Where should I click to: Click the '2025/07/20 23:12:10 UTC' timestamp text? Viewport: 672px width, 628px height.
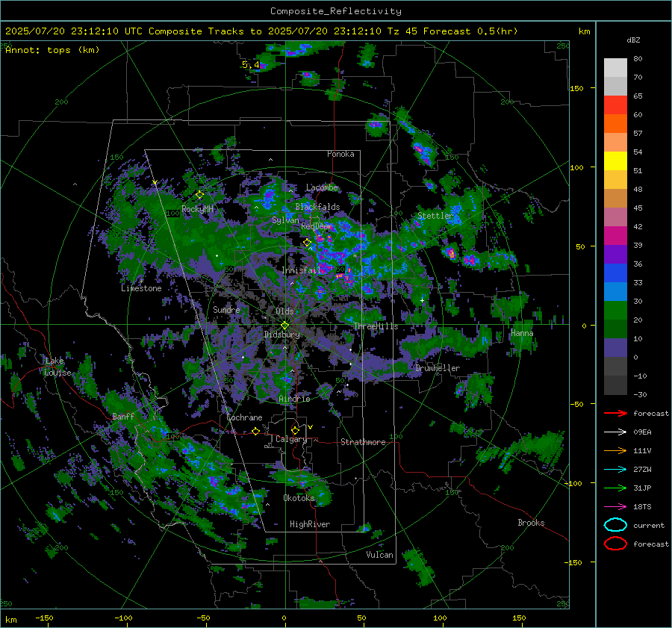(74, 31)
